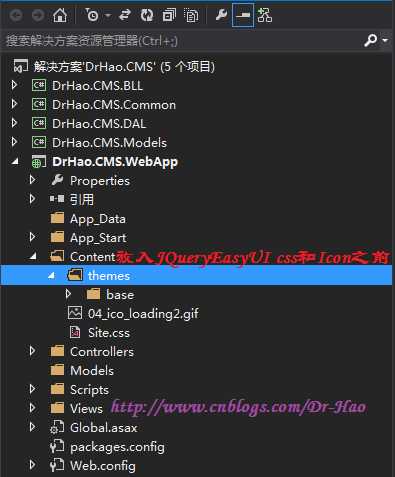
Task: Refresh the Solution Explorer
Action: (x=147, y=15)
